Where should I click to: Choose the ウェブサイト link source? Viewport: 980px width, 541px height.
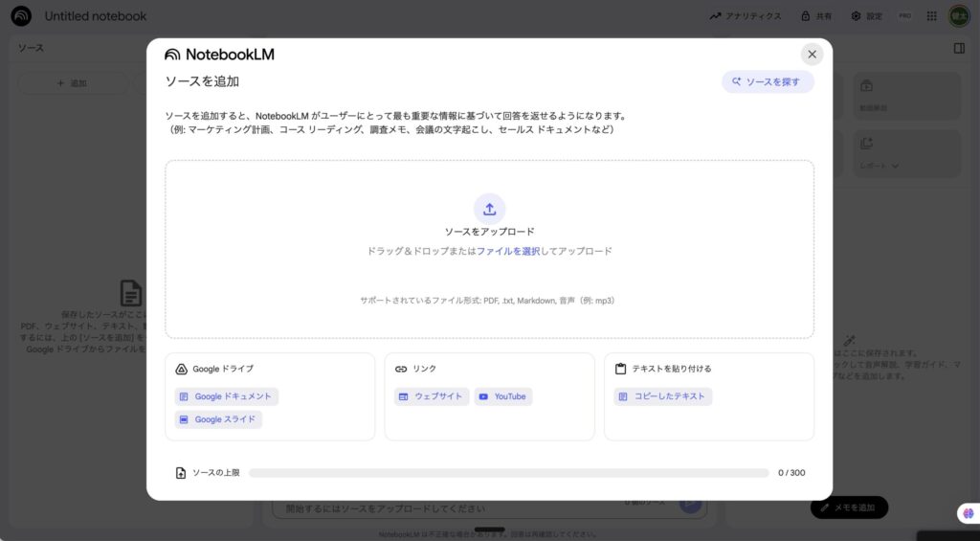432,396
